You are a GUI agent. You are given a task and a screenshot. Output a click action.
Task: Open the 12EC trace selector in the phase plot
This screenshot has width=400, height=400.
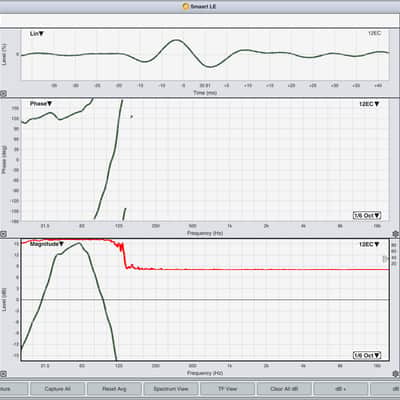[x=370, y=104]
